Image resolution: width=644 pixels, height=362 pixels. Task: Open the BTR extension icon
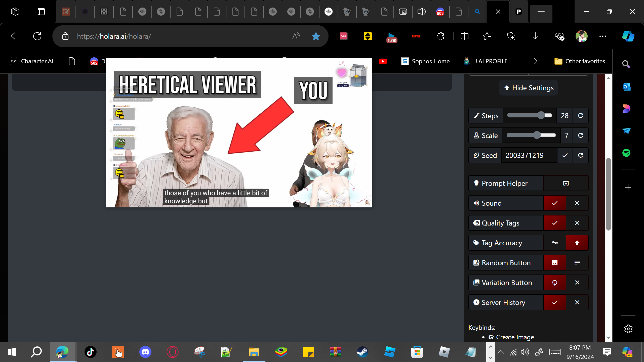tap(416, 36)
